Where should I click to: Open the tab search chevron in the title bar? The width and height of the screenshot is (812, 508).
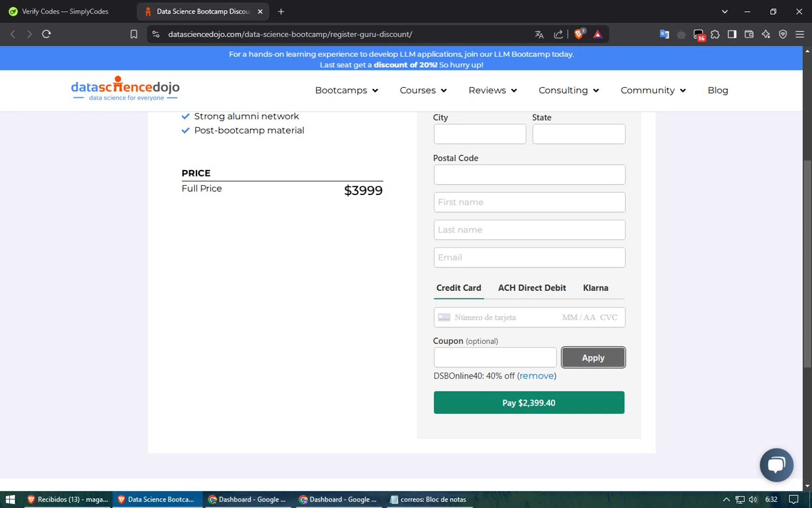pyautogui.click(x=725, y=11)
